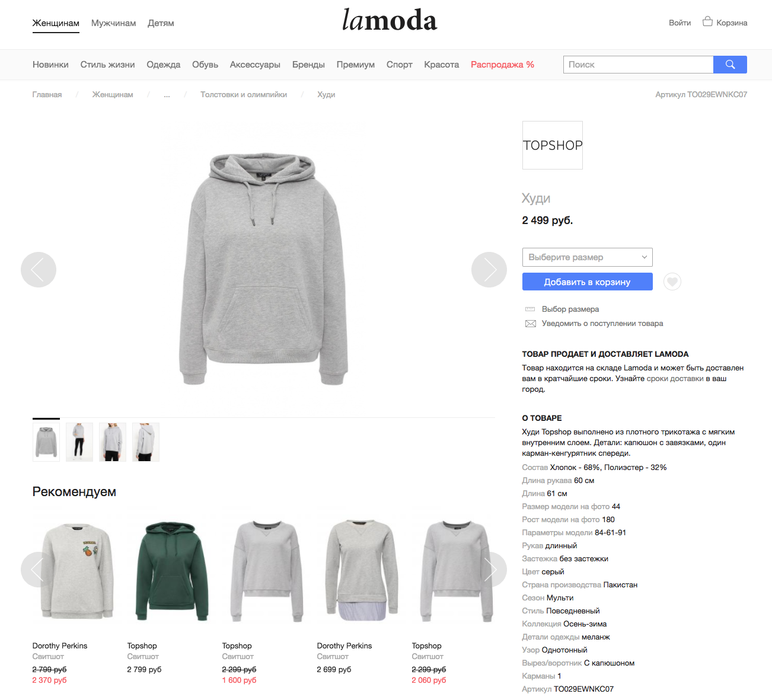Show previous product photo with left arrow
The height and width of the screenshot is (700, 772).
39,270
